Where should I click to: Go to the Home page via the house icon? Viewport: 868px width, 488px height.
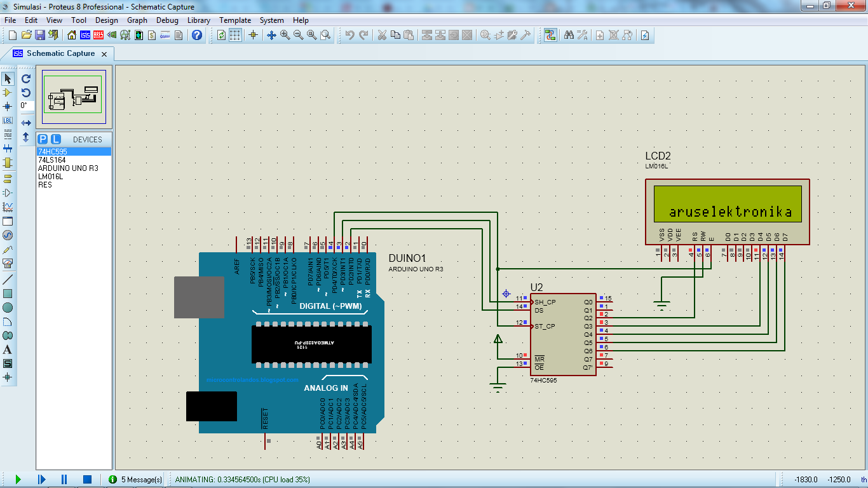tap(72, 35)
